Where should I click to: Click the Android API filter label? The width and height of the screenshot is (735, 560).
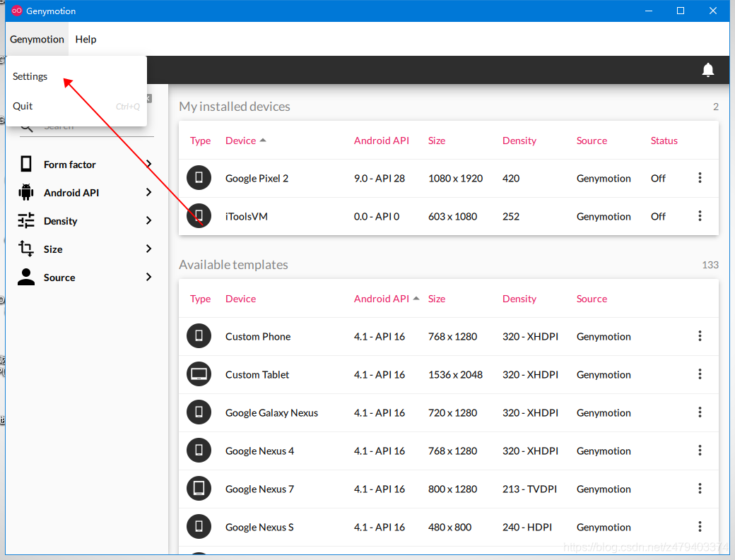coord(71,193)
